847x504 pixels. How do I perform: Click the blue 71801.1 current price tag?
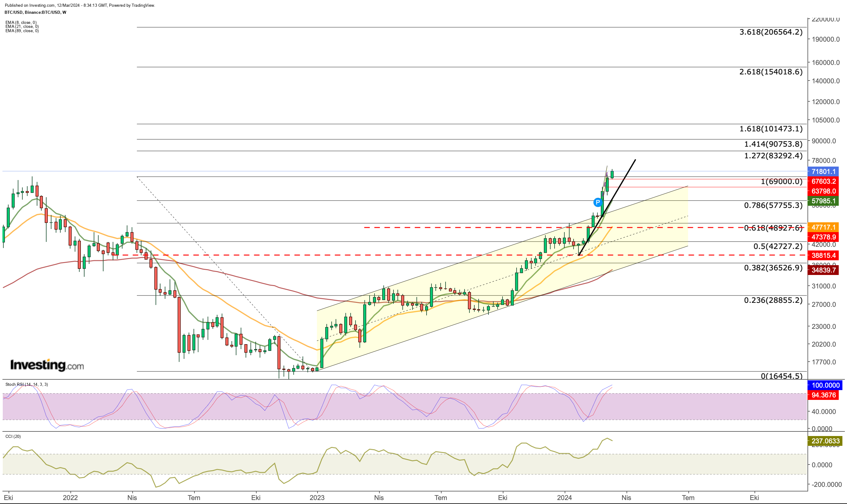coord(823,171)
